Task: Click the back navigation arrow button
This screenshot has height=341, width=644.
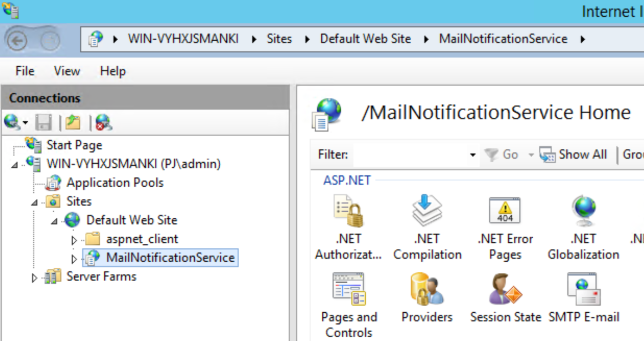Action: [17, 41]
